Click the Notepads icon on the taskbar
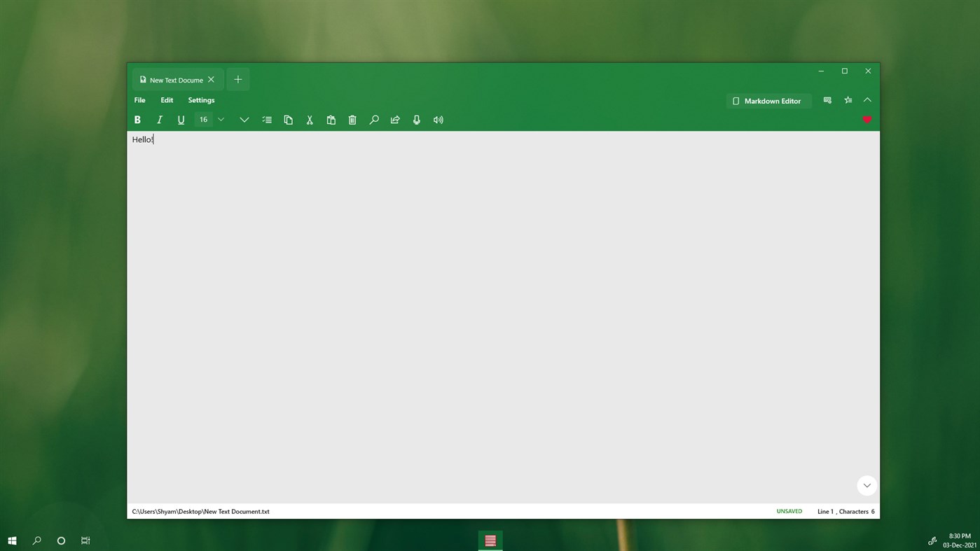Viewport: 980px width, 551px height. pyautogui.click(x=490, y=540)
